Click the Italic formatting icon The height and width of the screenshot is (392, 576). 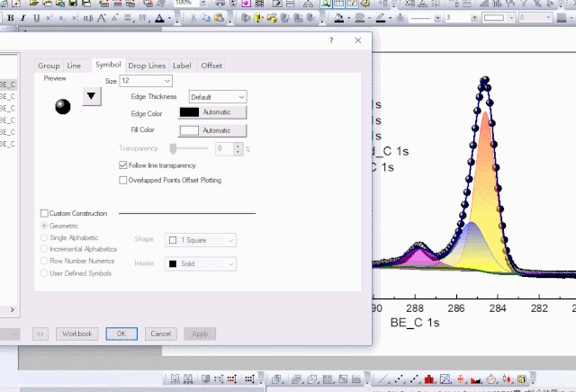22,18
